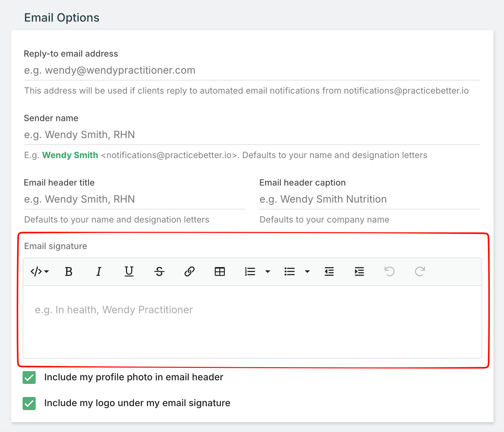Uncheck Include my profile photo in email header
504x432 pixels.
(x=29, y=377)
